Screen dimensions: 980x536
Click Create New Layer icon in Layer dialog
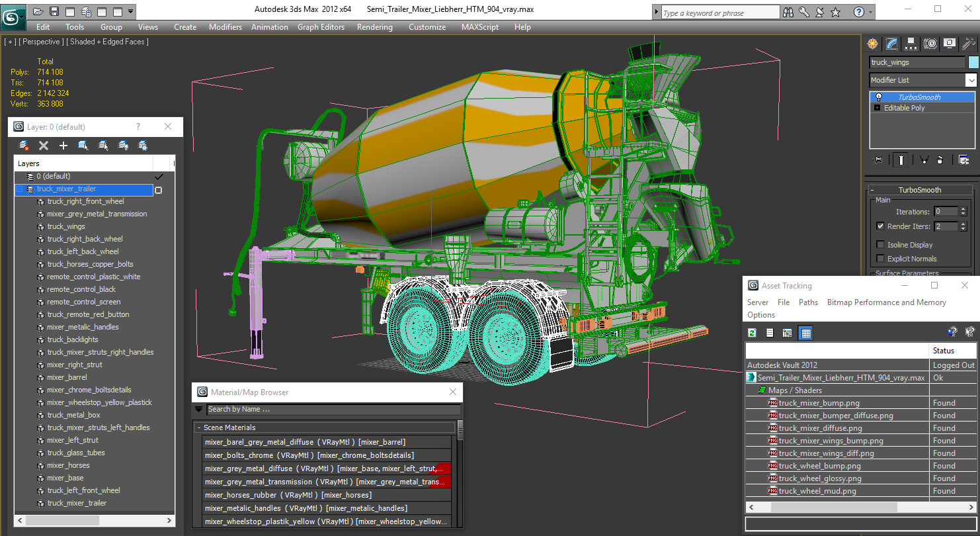click(24, 146)
